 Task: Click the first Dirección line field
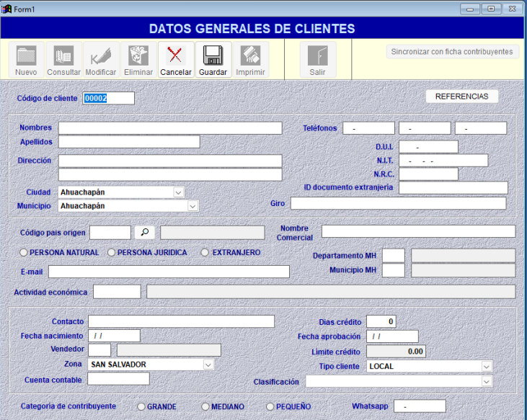[x=170, y=161]
